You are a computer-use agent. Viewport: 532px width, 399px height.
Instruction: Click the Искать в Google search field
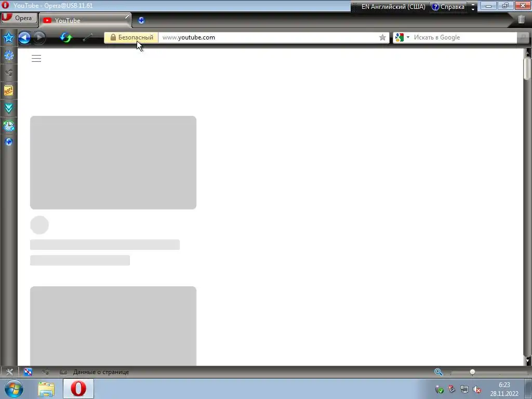pos(464,37)
